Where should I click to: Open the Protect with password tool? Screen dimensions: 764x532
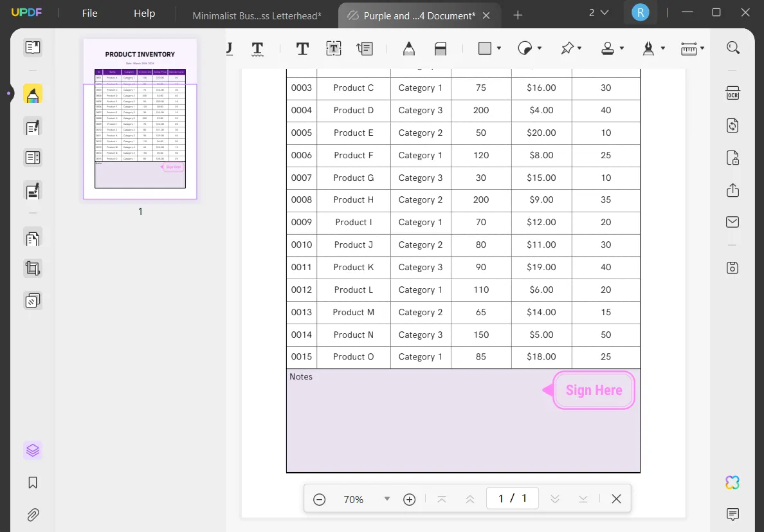click(x=733, y=158)
